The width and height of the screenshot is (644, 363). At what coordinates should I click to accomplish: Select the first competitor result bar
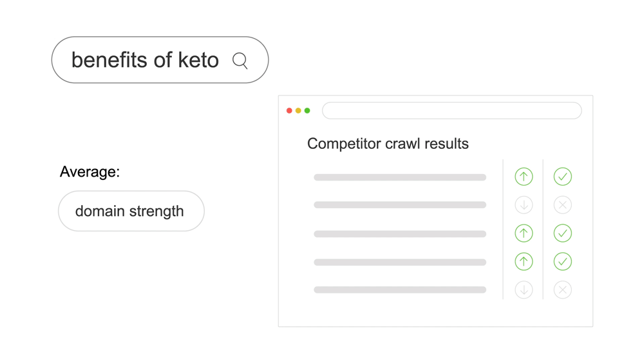coord(400,177)
